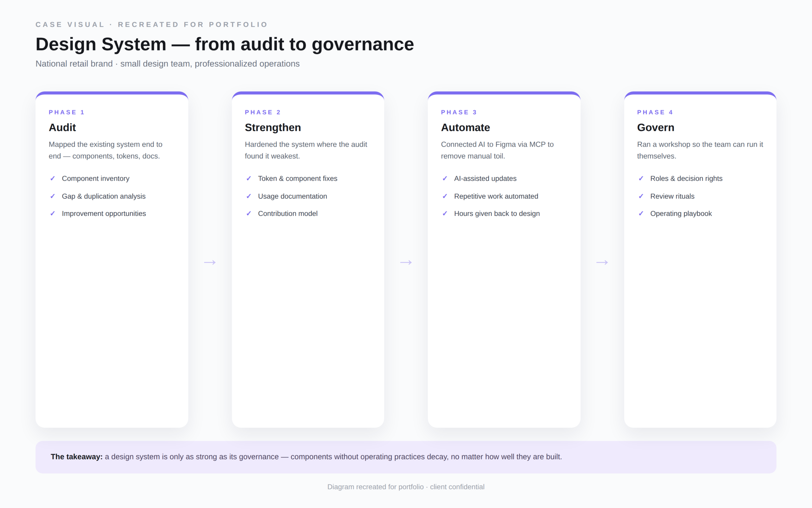
Task: Click the checkmark beside Hours given back to design
Action: pos(445,214)
